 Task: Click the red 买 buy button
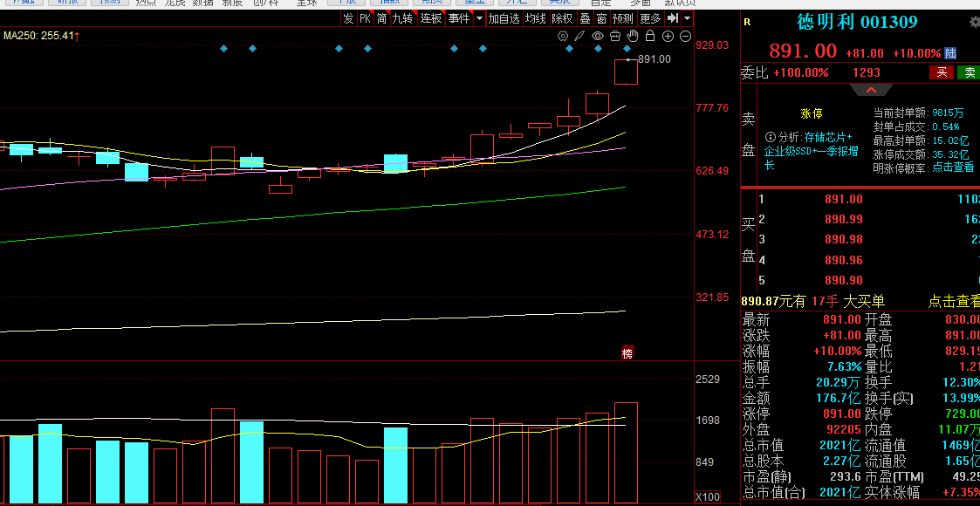coord(942,72)
